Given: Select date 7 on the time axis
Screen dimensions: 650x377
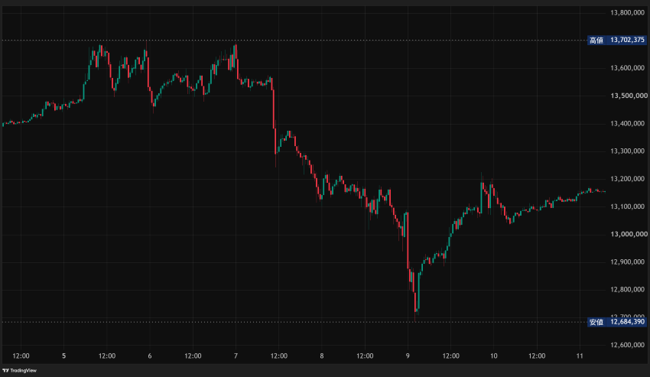Looking at the screenshot, I should pos(236,356).
